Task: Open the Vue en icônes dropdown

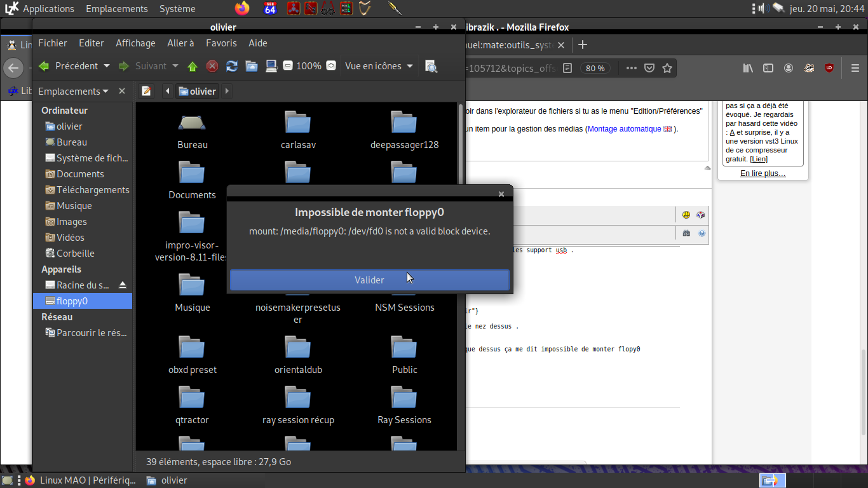Action: [379, 66]
